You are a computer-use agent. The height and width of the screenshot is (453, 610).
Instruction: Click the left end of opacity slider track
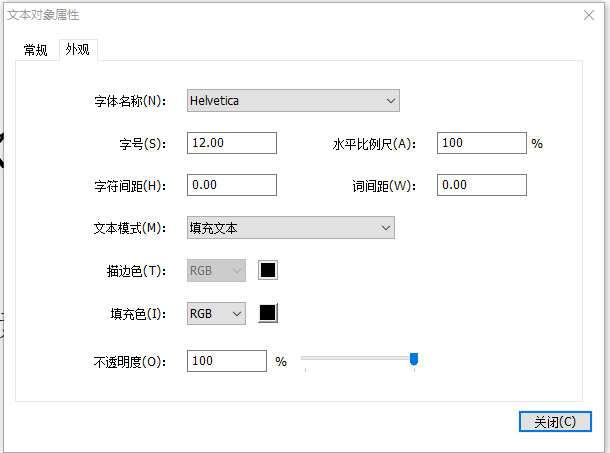(x=304, y=357)
